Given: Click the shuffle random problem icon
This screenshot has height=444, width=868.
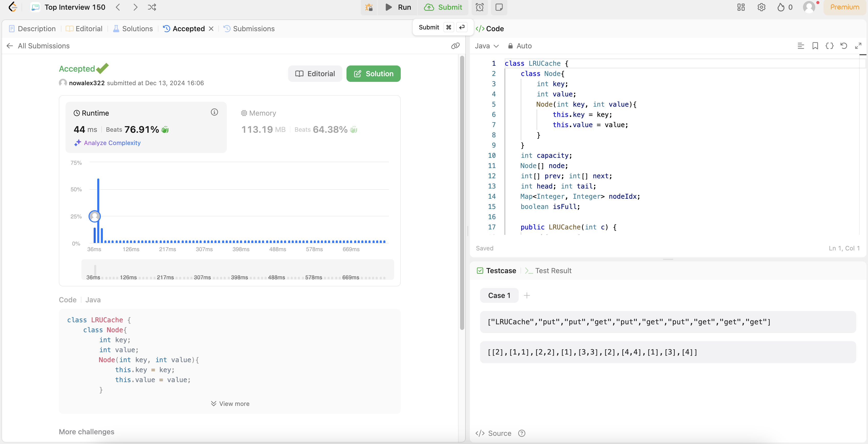Looking at the screenshot, I should tap(152, 7).
